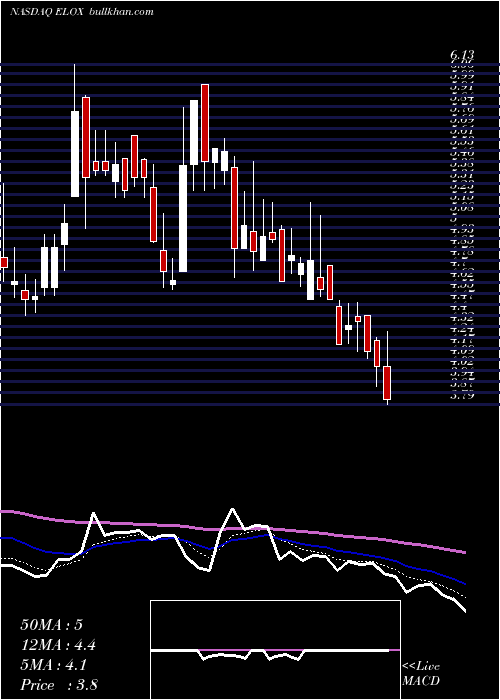Click the <<Live MACD label

(421, 673)
